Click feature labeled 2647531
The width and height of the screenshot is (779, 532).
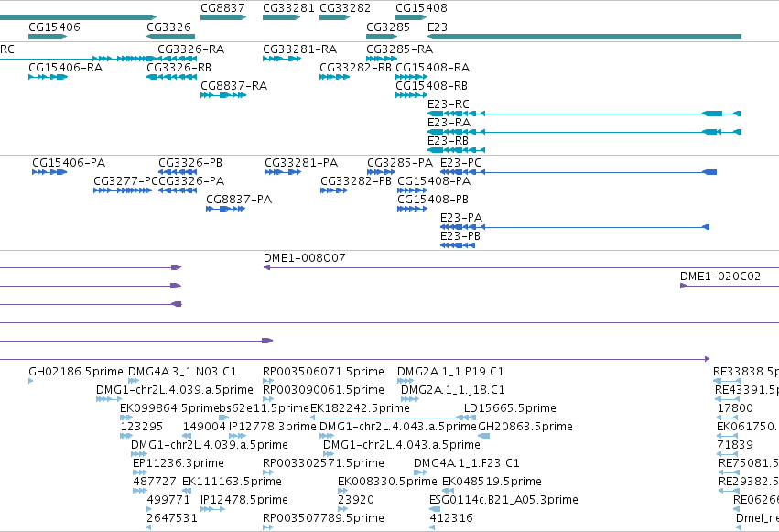coord(149,527)
